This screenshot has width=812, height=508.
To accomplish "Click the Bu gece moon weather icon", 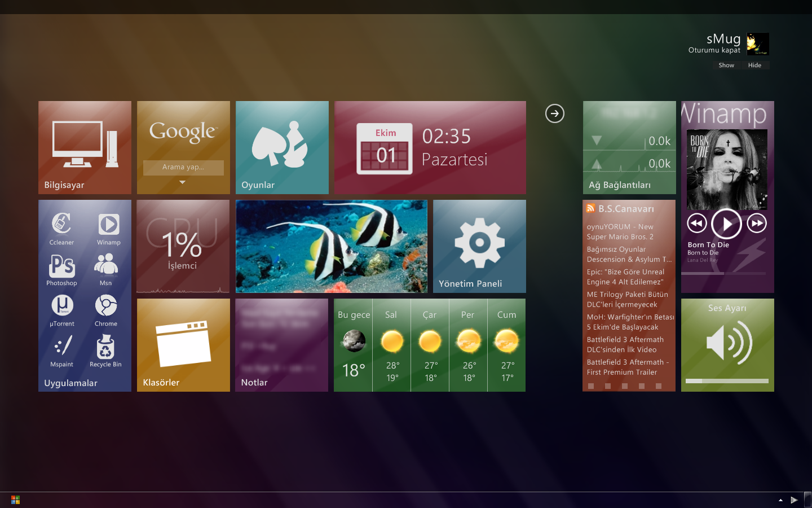I will [x=354, y=341].
